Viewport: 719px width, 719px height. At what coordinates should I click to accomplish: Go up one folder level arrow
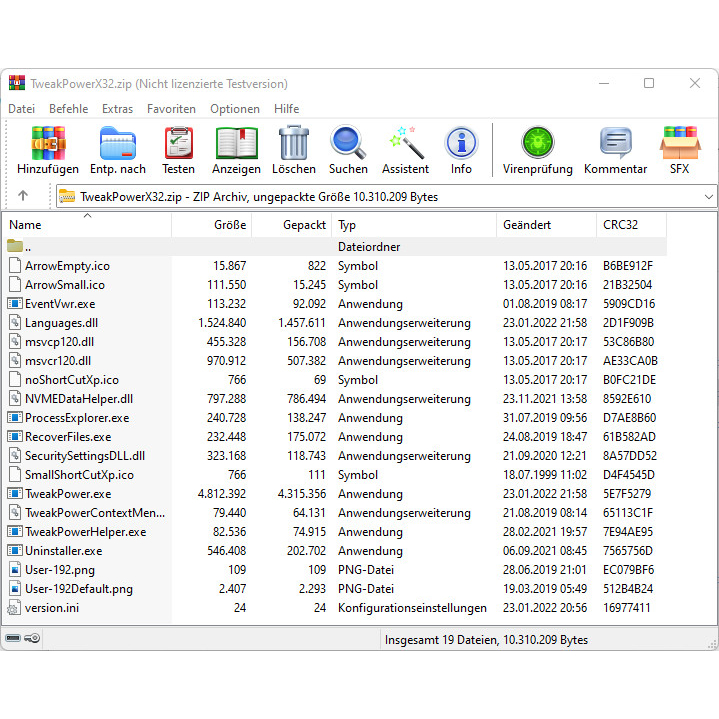pyautogui.click(x=23, y=197)
